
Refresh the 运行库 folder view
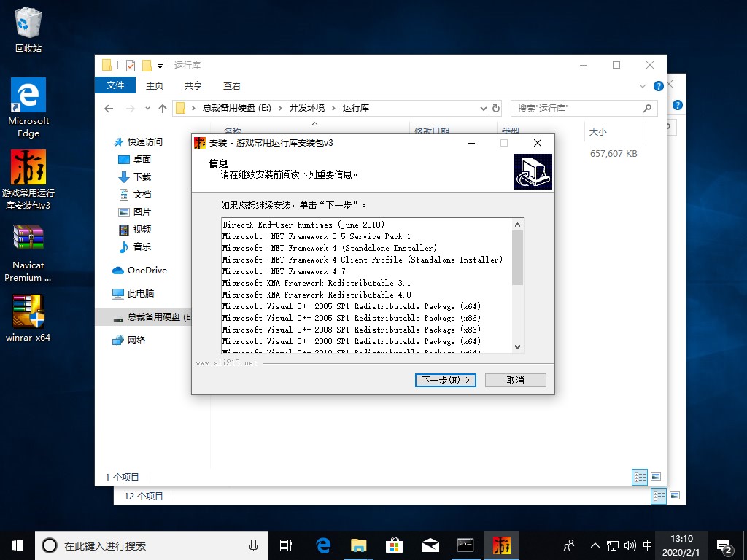pyautogui.click(x=496, y=108)
